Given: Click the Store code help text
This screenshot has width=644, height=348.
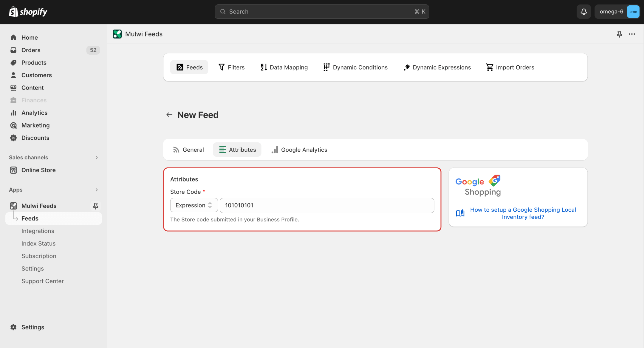Looking at the screenshot, I should pos(235,219).
